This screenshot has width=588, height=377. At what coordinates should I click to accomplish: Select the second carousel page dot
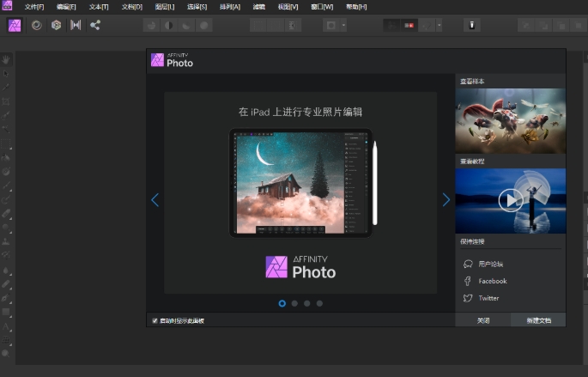[x=294, y=303]
